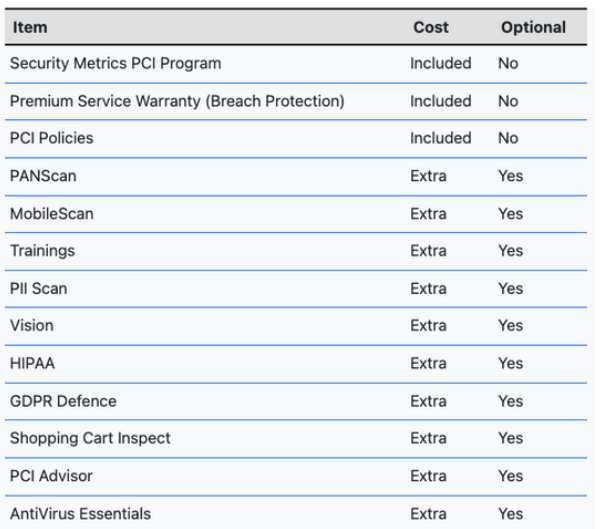The width and height of the screenshot is (615, 529).
Task: Select the MobileScan row label
Action: 52,213
